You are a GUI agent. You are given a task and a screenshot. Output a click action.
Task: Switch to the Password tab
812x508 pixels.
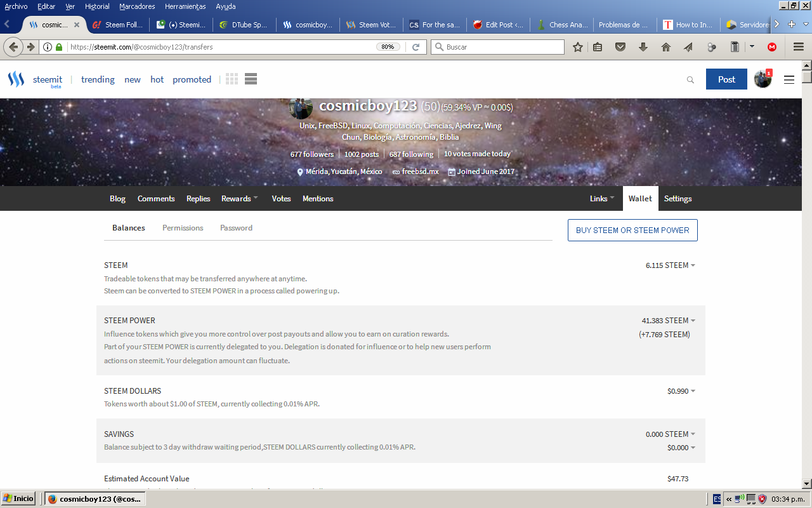tap(236, 228)
